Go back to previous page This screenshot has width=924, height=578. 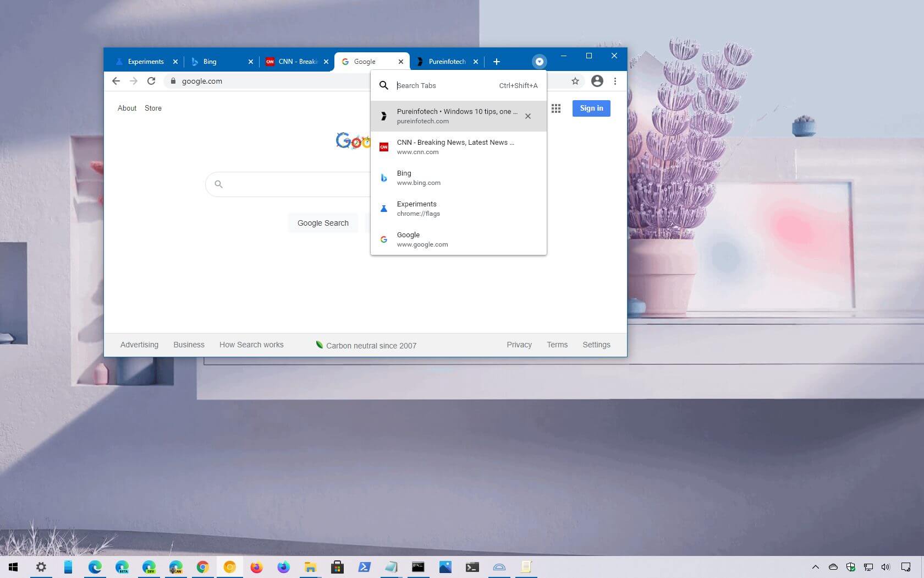pyautogui.click(x=116, y=81)
